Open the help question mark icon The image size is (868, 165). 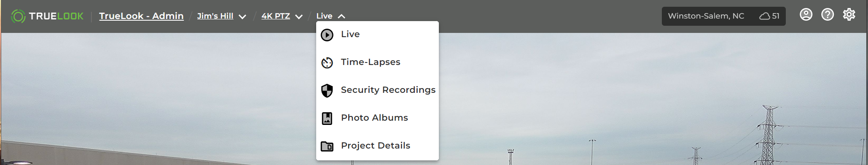click(828, 15)
